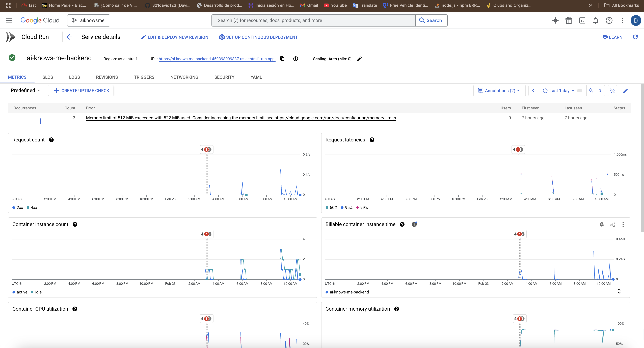Activate Cloud Shell terminal icon

pyautogui.click(x=582, y=20)
